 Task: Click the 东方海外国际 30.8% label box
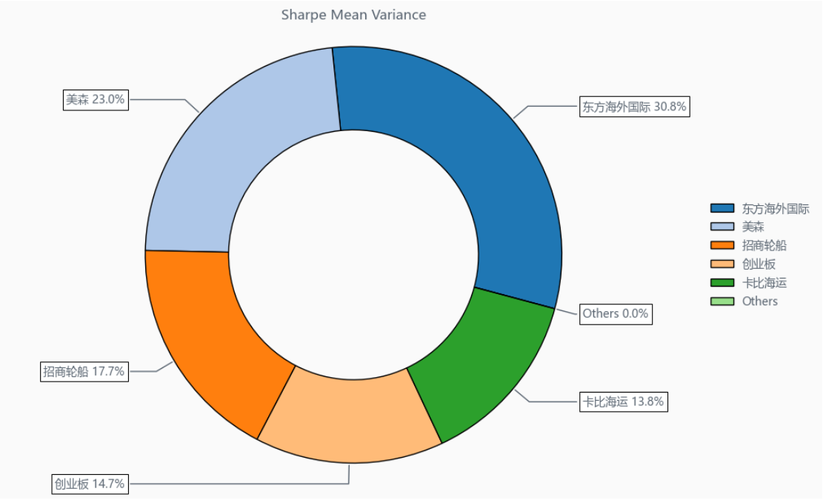click(x=634, y=107)
